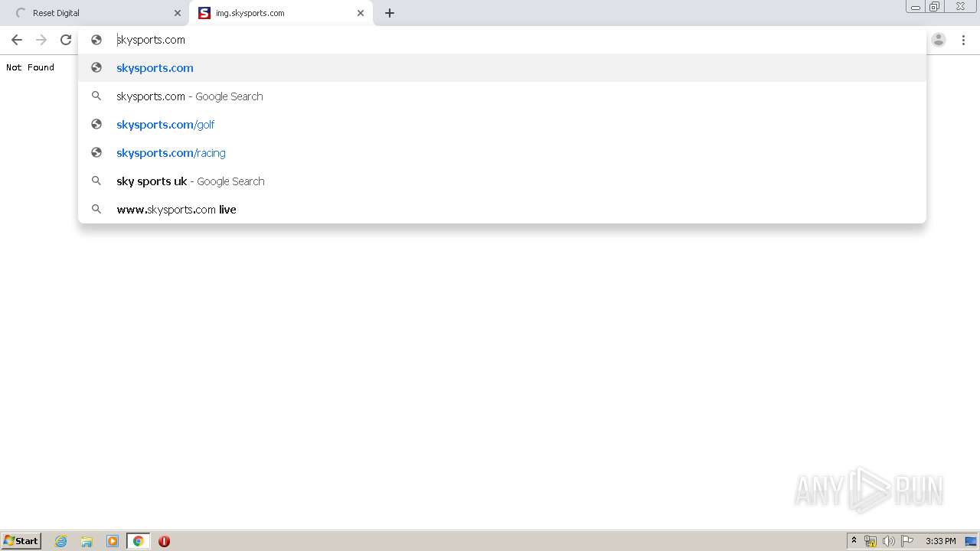Choose the skysports.com/golf suggestion
Viewport: 980px width, 551px height.
point(502,125)
